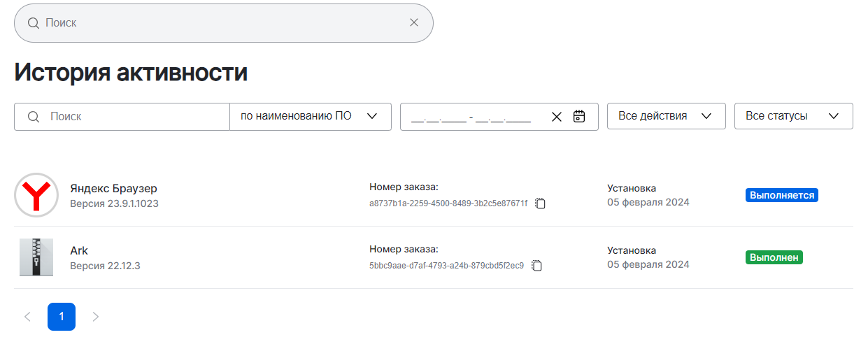The width and height of the screenshot is (868, 344).
Task: Click the activity search magnifier icon
Action: point(33,117)
